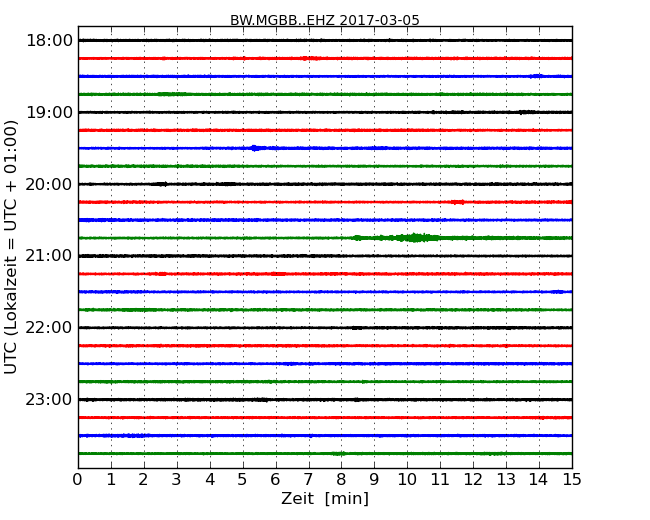Click x-axis tick label 3
The image size is (650, 520).
coord(177,480)
